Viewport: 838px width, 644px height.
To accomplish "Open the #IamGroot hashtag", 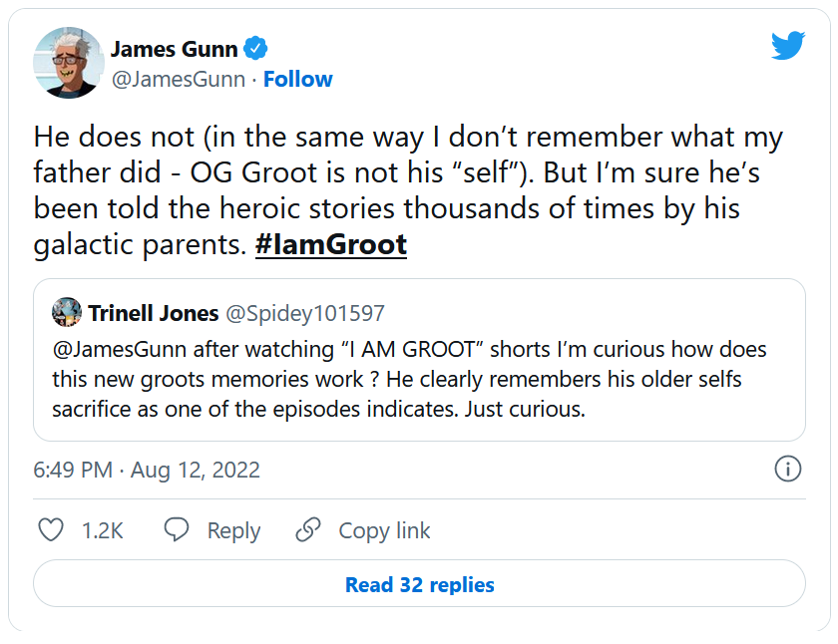I will (x=330, y=245).
